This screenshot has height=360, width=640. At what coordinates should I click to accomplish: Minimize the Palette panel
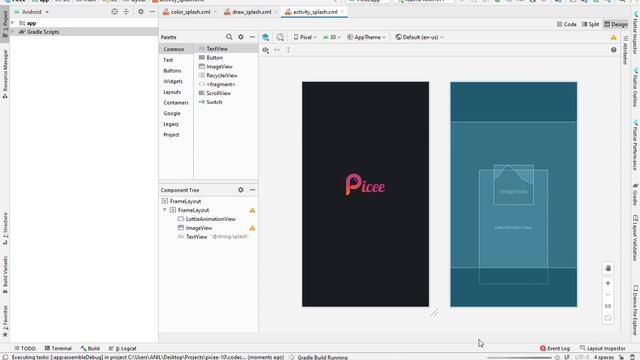pyautogui.click(x=252, y=37)
